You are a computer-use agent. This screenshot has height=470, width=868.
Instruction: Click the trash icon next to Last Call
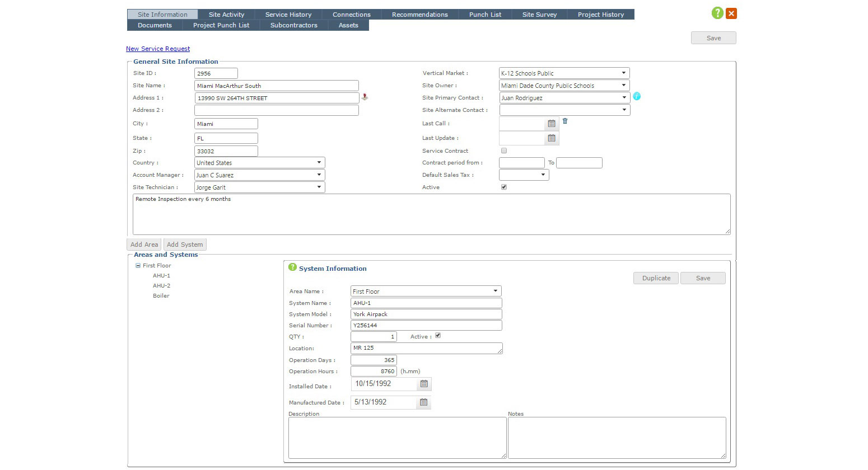(565, 121)
